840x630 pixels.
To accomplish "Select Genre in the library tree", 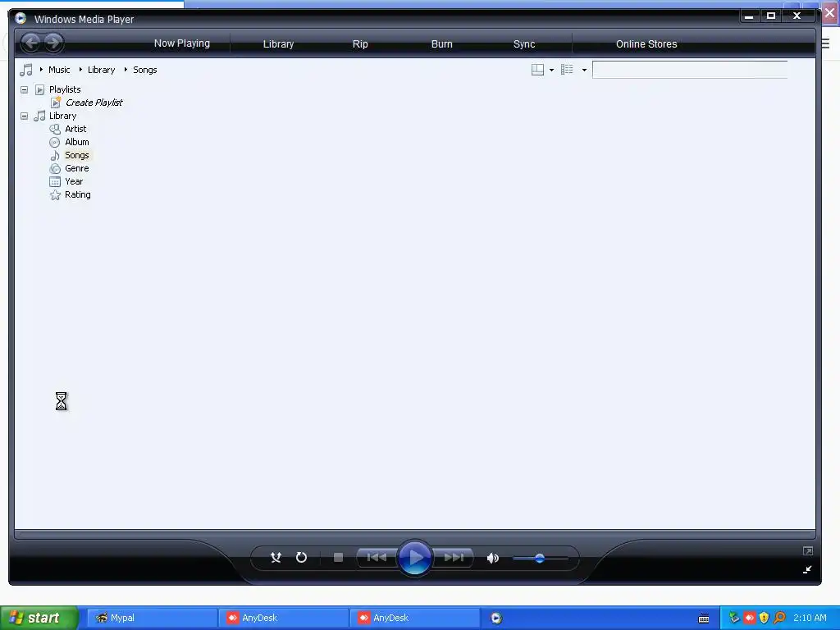I will [76, 168].
